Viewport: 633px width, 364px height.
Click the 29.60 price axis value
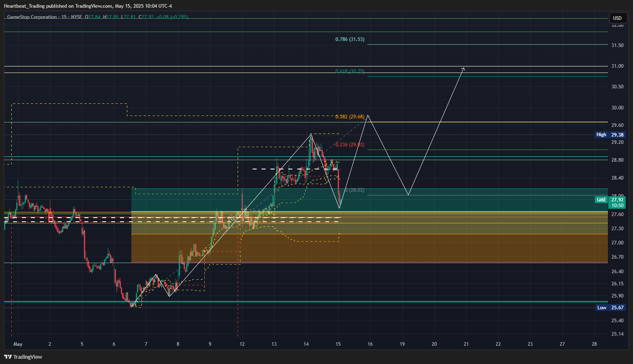click(x=617, y=125)
